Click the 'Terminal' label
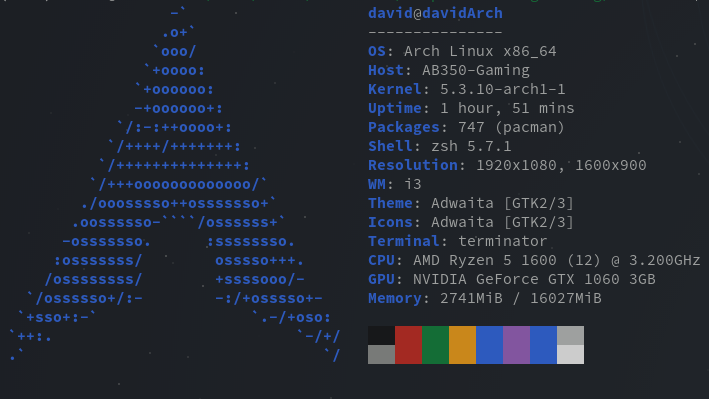This screenshot has height=399, width=709. tap(404, 241)
